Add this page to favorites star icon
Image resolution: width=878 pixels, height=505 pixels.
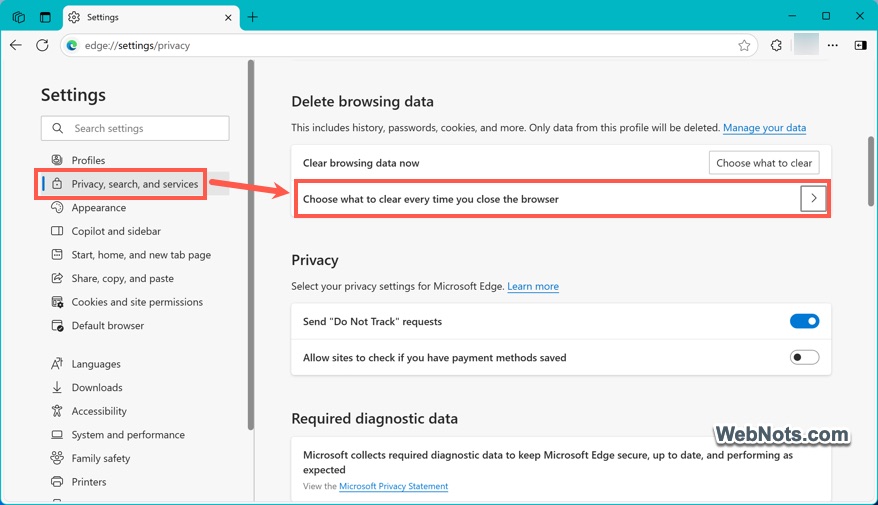point(744,45)
